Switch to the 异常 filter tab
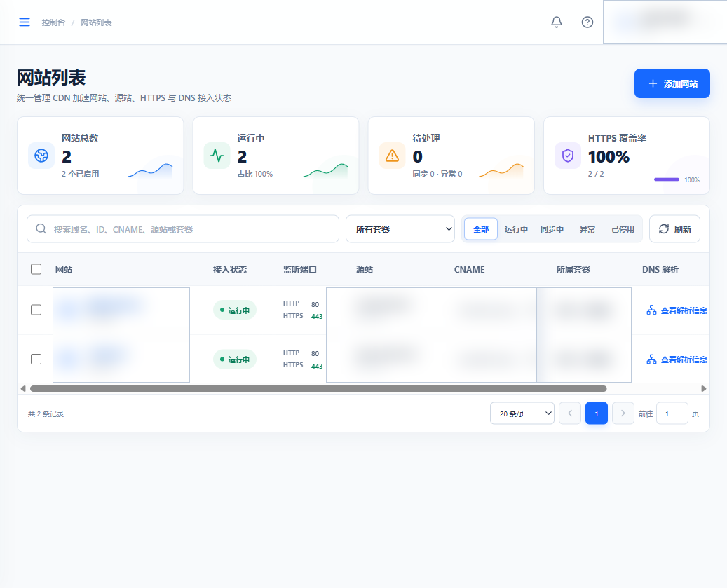 click(587, 229)
